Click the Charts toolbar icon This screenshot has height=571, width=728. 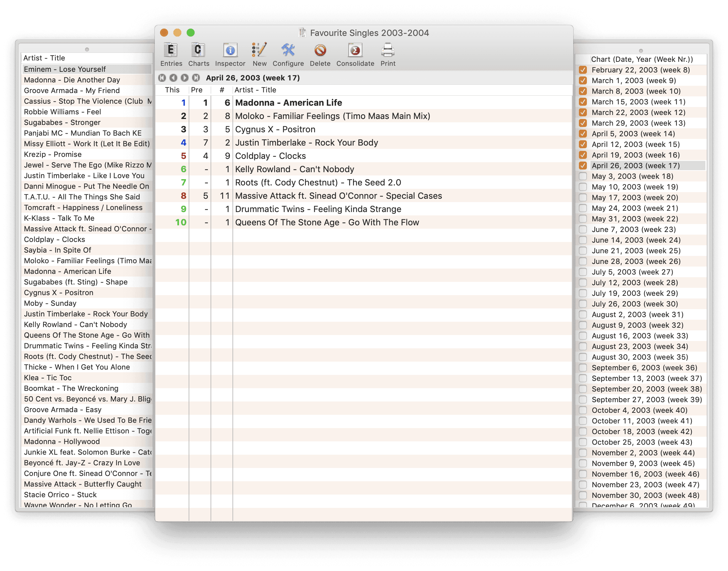(x=199, y=51)
